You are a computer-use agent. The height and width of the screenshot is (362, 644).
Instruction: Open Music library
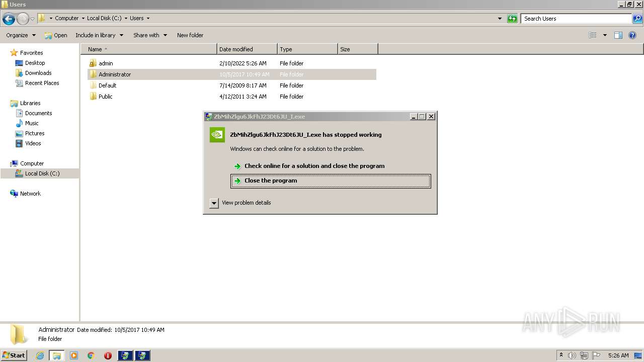pos(32,123)
